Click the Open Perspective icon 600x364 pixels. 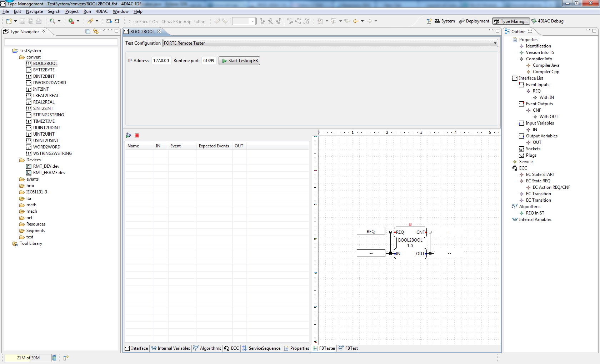(x=429, y=21)
